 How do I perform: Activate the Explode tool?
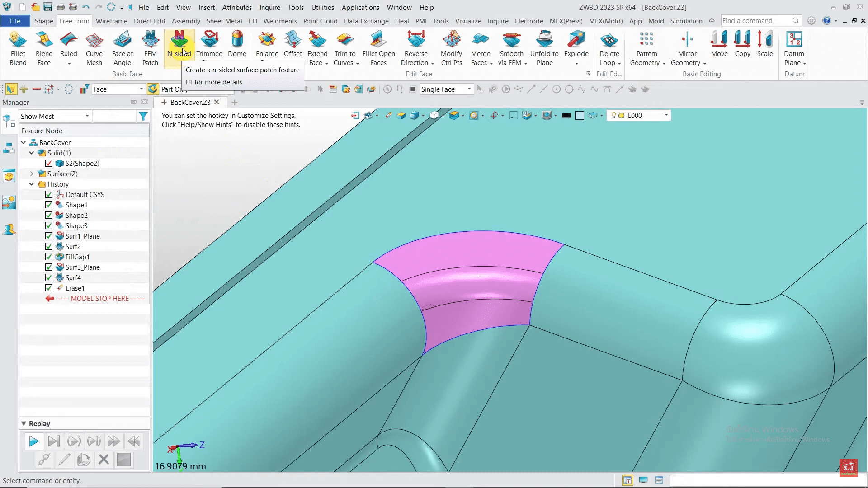coord(576,44)
